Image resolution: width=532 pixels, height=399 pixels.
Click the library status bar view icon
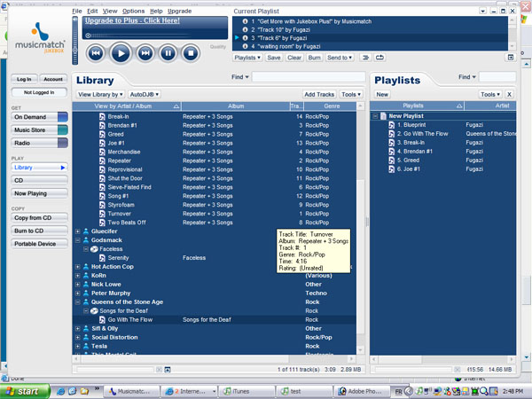(168, 370)
